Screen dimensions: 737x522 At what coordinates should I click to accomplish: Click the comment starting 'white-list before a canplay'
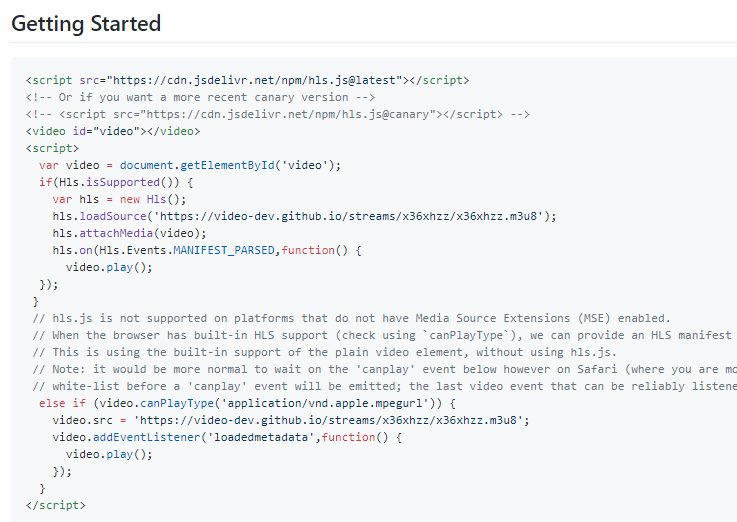click(x=384, y=386)
